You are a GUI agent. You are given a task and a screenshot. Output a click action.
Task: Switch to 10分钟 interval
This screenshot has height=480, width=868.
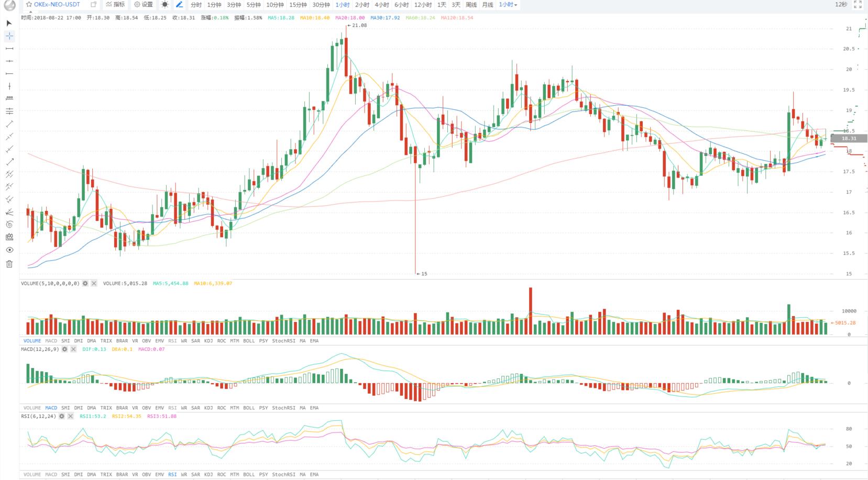tap(275, 5)
